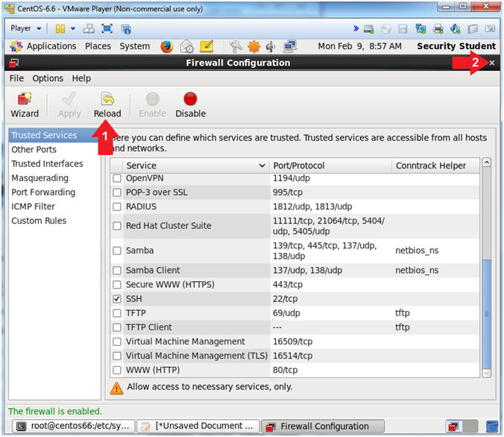Click the firewall workspace switcher icon

point(453,427)
